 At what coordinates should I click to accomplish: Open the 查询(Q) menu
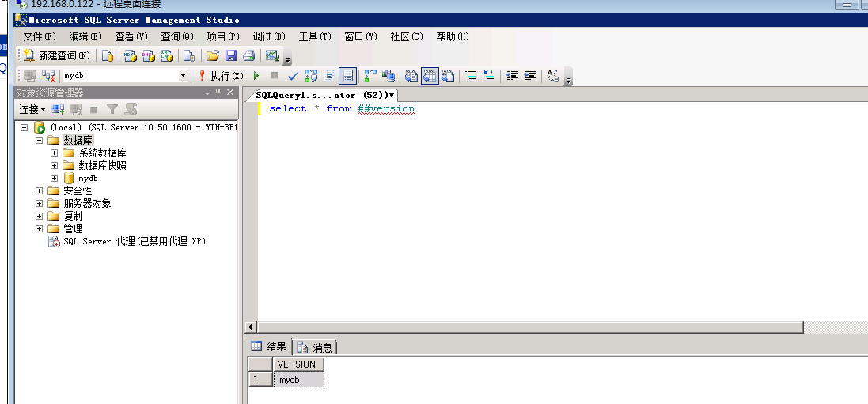[177, 36]
